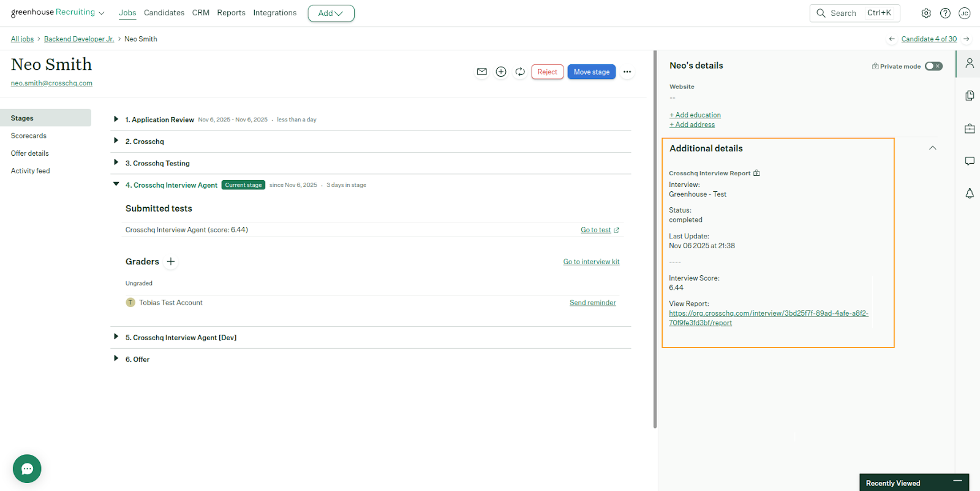
Task: Expand the Application Review stage
Action: pos(116,120)
